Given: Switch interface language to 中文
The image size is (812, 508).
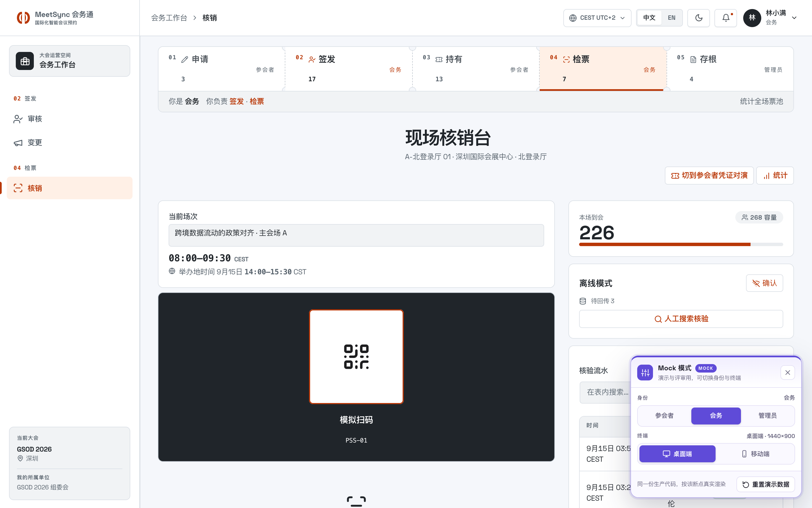Looking at the screenshot, I should [649, 18].
